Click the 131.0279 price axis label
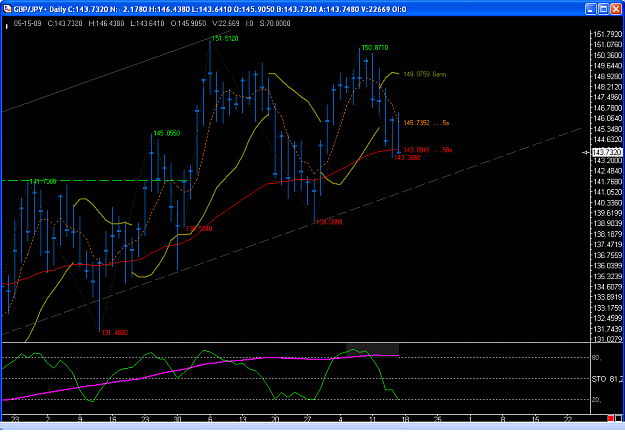The height and width of the screenshot is (433, 625). [x=607, y=339]
